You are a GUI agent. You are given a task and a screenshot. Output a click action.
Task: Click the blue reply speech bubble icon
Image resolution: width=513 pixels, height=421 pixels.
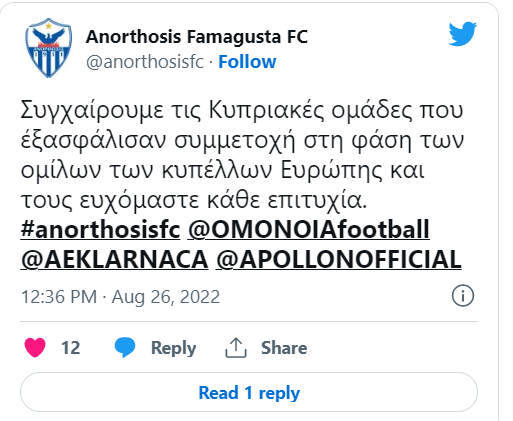coord(125,347)
